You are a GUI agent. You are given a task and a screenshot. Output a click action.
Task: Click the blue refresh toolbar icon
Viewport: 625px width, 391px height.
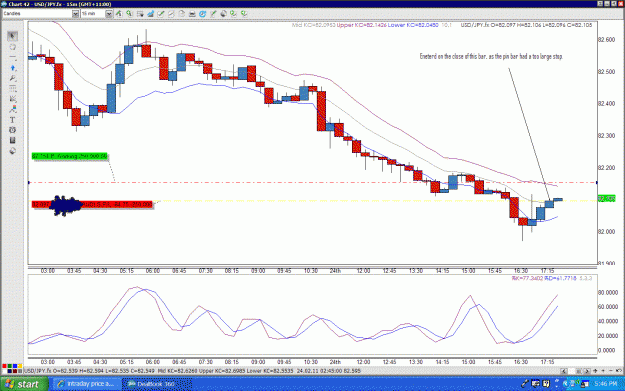[x=202, y=14]
